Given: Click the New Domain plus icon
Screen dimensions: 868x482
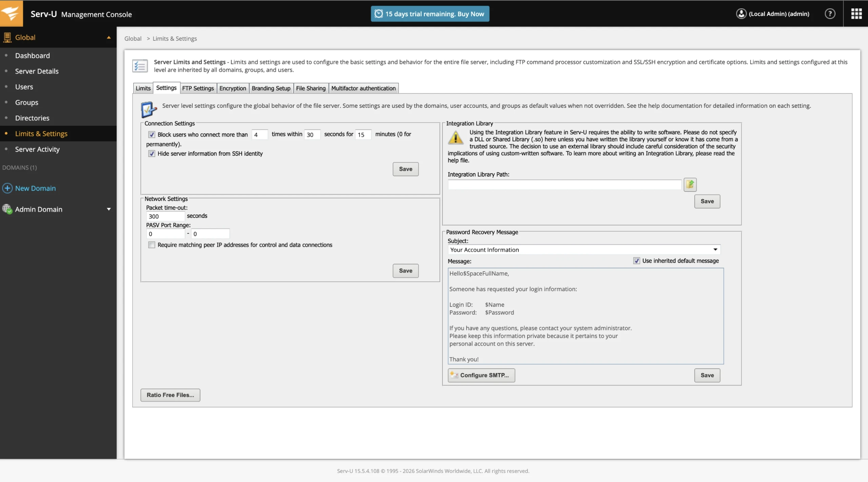Looking at the screenshot, I should coord(7,188).
